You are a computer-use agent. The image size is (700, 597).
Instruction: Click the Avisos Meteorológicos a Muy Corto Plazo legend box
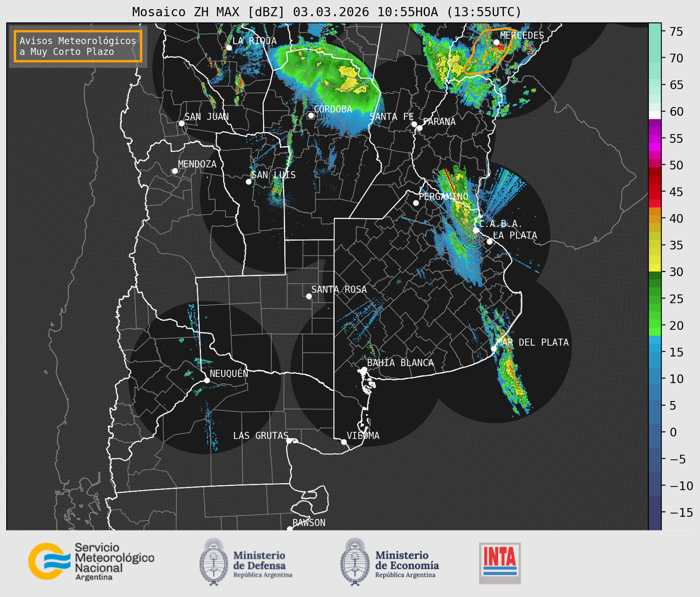point(78,46)
